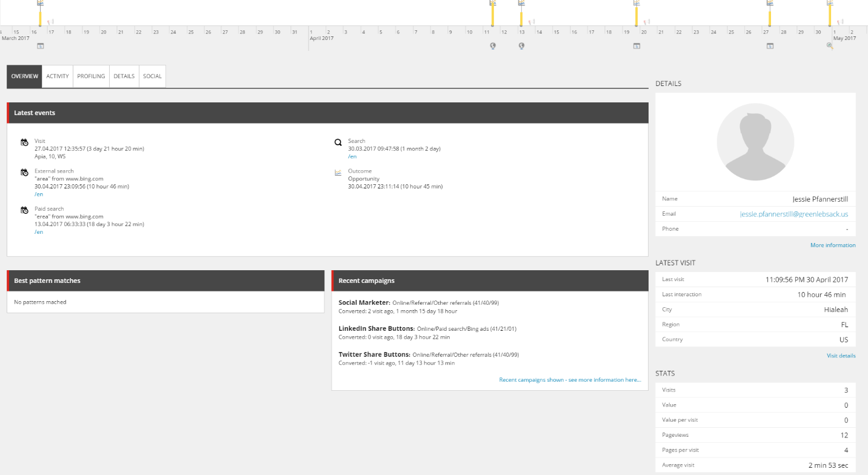
Task: Click the External search stopwatch icon
Action: click(24, 172)
